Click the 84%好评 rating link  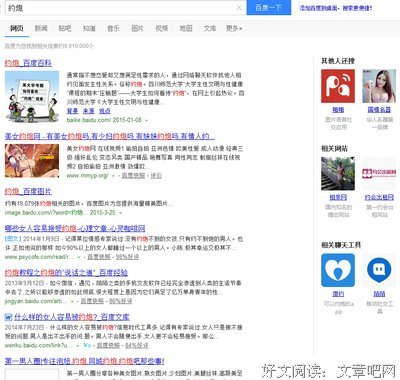[x=137, y=346]
